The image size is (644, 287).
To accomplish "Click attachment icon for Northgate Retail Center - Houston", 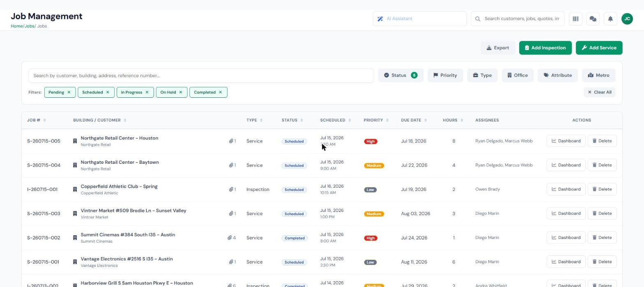I will click(231, 141).
